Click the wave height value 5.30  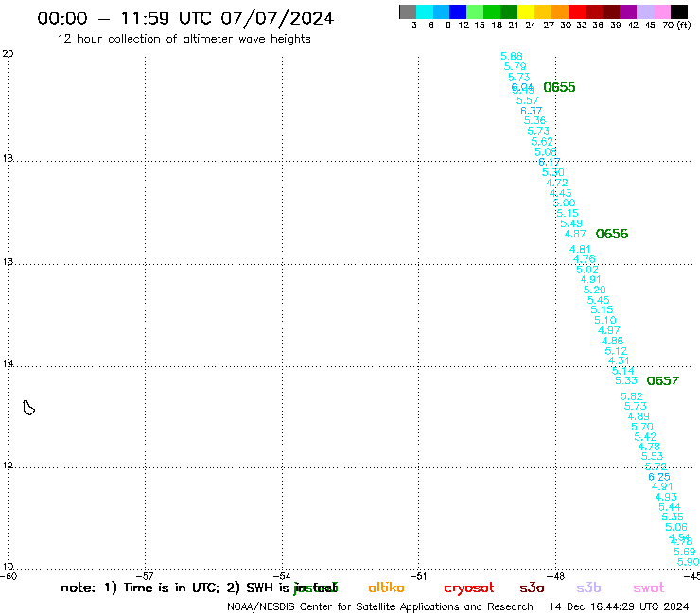(x=553, y=172)
